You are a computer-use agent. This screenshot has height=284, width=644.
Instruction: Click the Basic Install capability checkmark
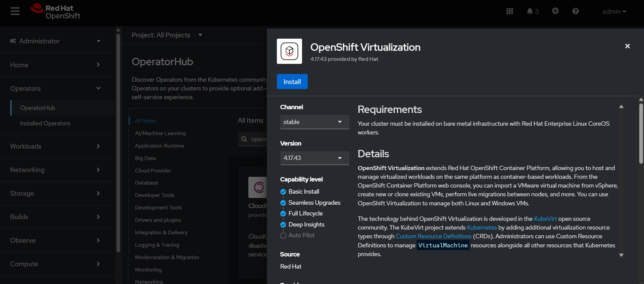[283, 192]
